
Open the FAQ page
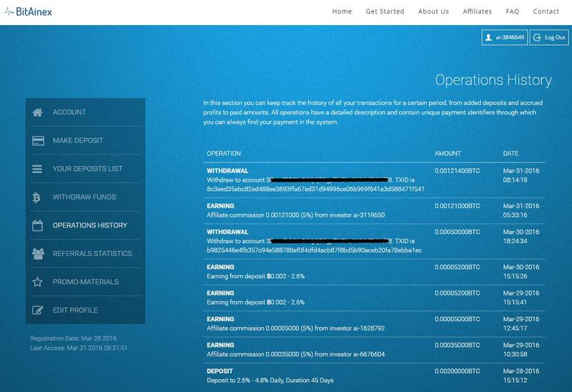[x=512, y=11]
